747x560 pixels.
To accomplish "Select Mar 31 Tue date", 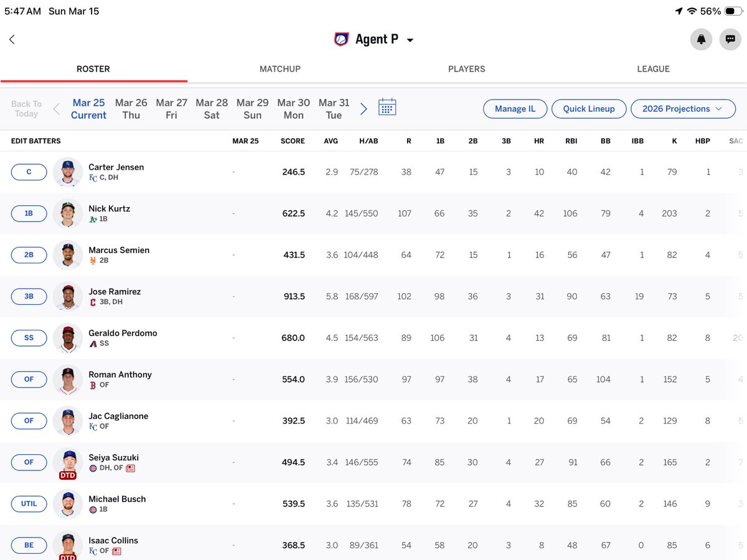I will [334, 109].
